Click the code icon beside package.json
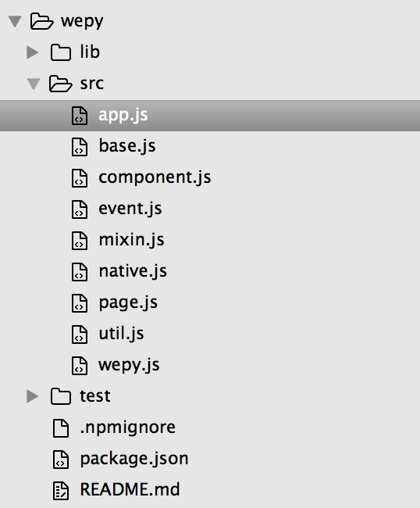The height and width of the screenshot is (508, 420). (x=61, y=460)
